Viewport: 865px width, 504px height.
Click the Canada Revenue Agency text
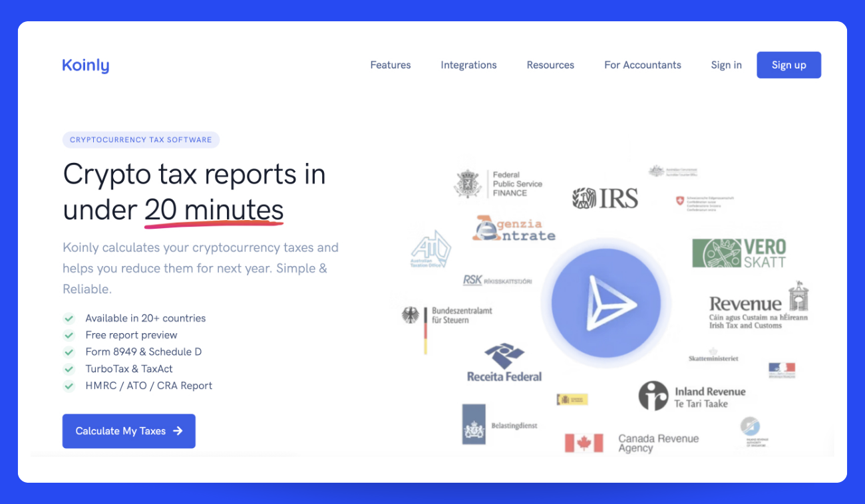658,443
